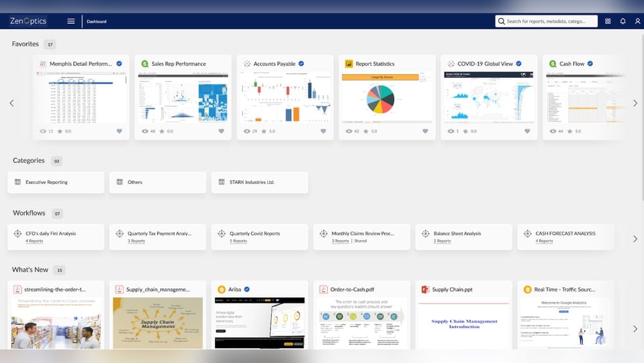644x363 pixels.
Task: Click the Sales Rep Performance source icon
Action: tap(144, 64)
